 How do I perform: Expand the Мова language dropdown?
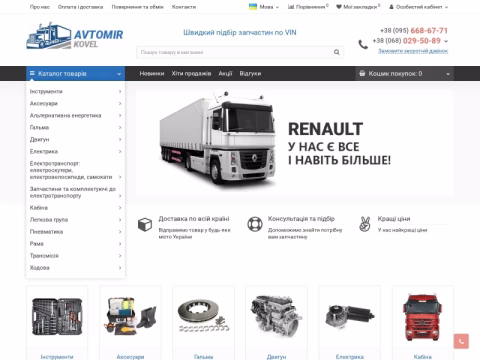pyautogui.click(x=268, y=7)
